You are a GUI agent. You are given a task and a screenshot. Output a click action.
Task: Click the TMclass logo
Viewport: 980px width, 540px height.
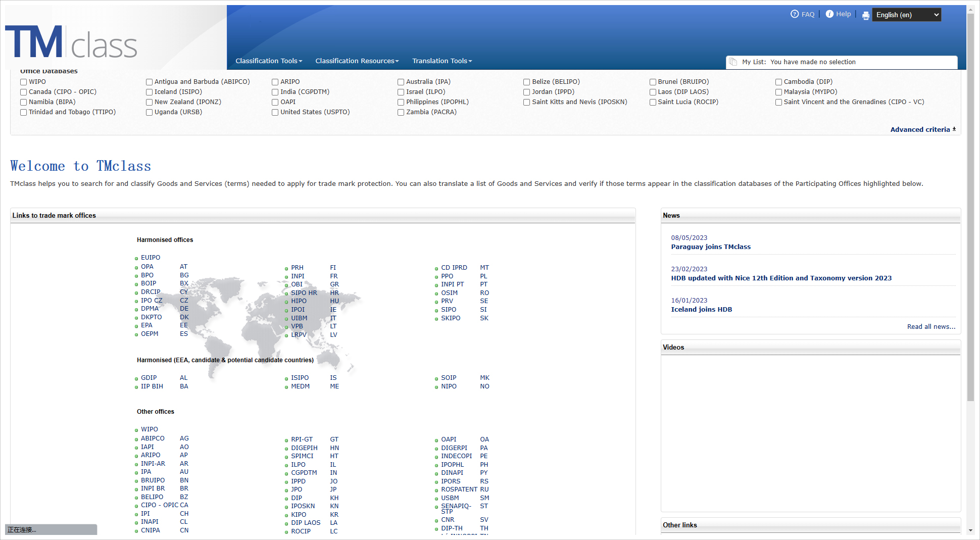coord(71,42)
